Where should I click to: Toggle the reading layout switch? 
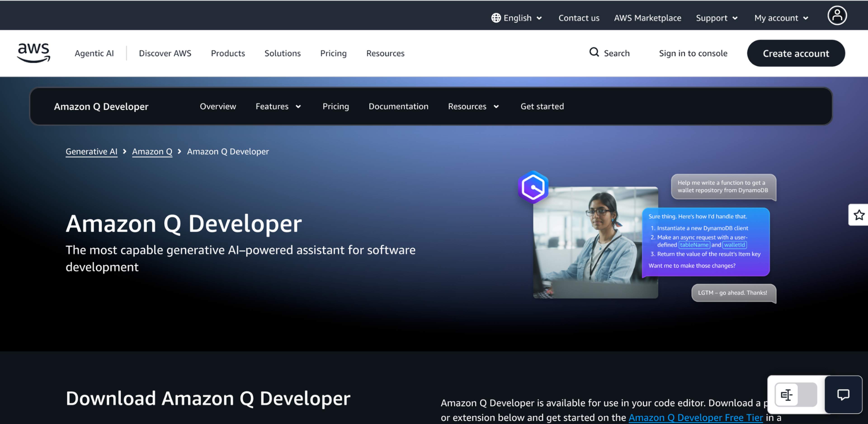point(796,394)
